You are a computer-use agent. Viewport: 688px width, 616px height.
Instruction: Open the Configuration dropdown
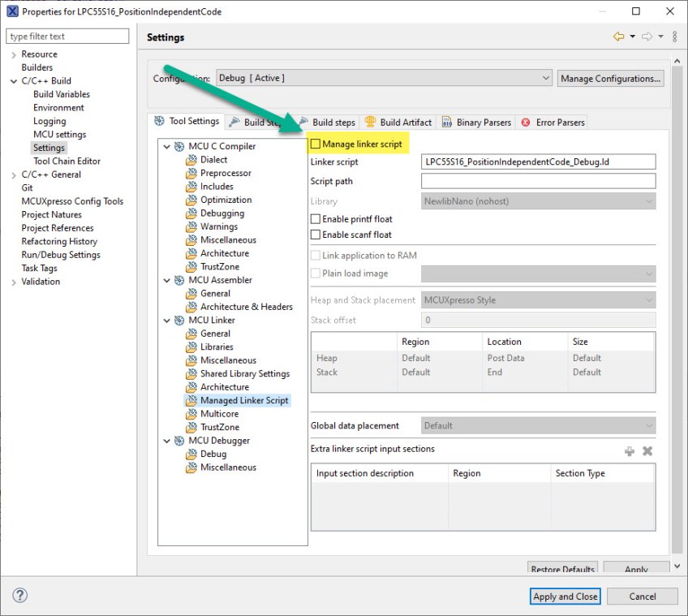tap(384, 79)
